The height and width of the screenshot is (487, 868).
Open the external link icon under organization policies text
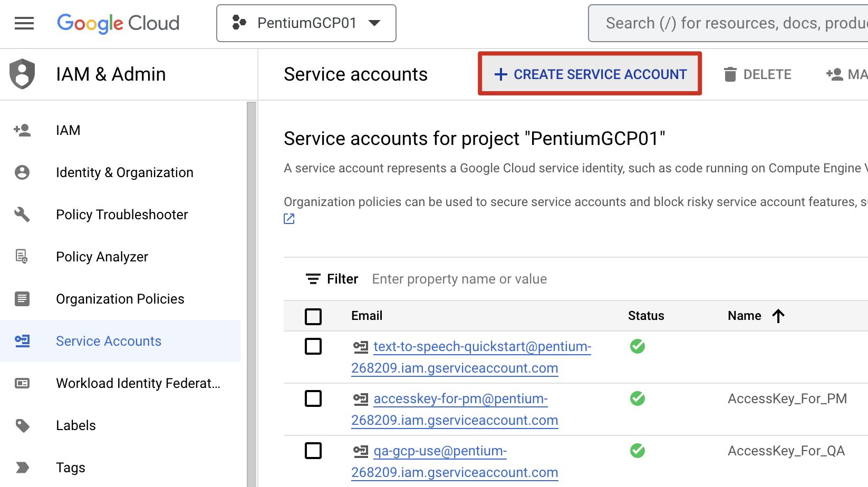pyautogui.click(x=289, y=219)
